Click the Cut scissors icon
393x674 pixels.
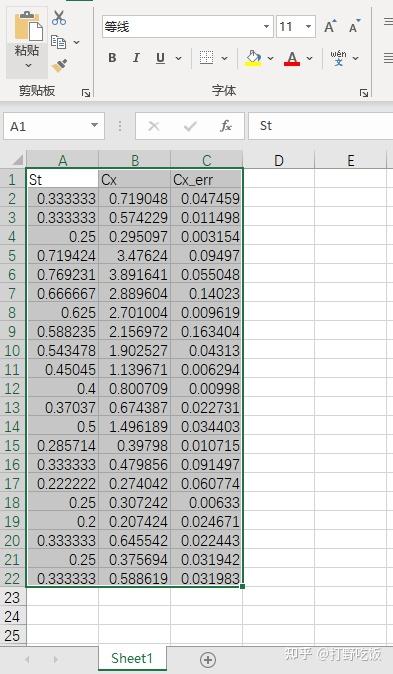click(59, 18)
